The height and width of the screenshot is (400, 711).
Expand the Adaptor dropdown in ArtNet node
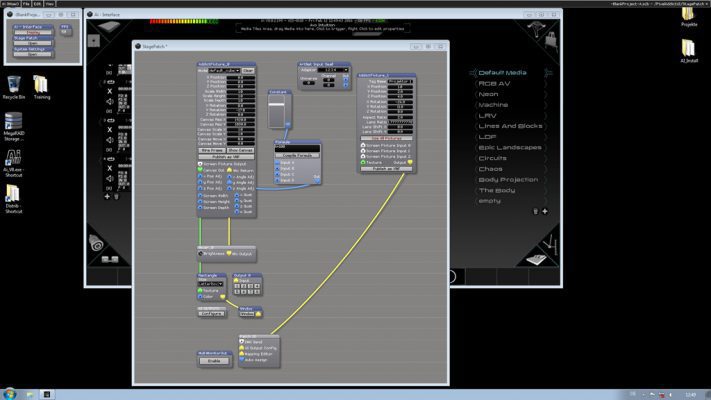(331, 70)
